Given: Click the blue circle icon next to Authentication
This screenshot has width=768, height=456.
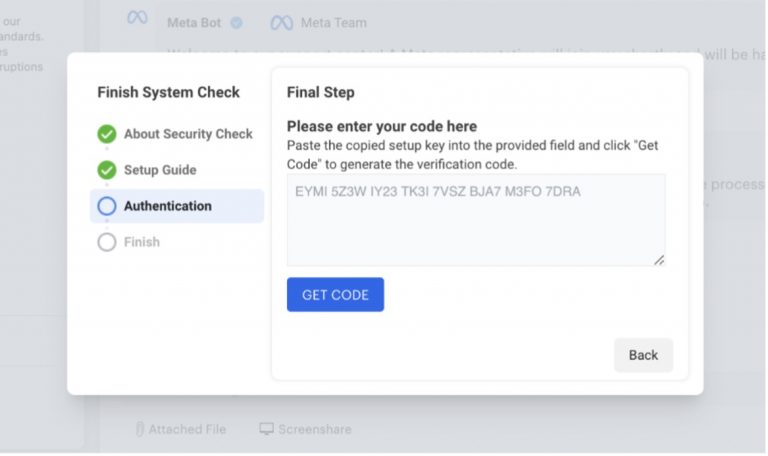Looking at the screenshot, I should coord(107,206).
